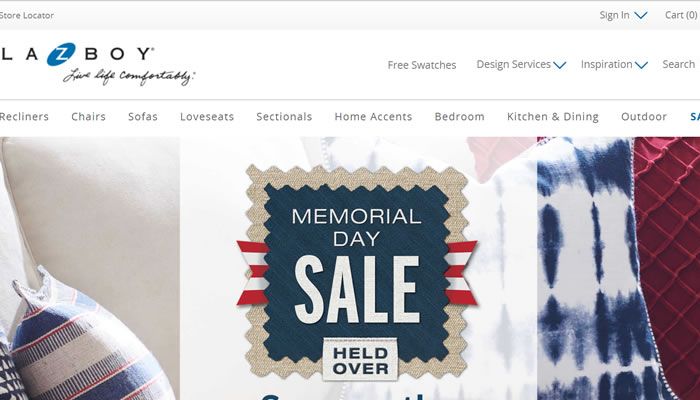Click the La-Z-Boy logo
This screenshot has height=400, width=700.
(x=97, y=63)
